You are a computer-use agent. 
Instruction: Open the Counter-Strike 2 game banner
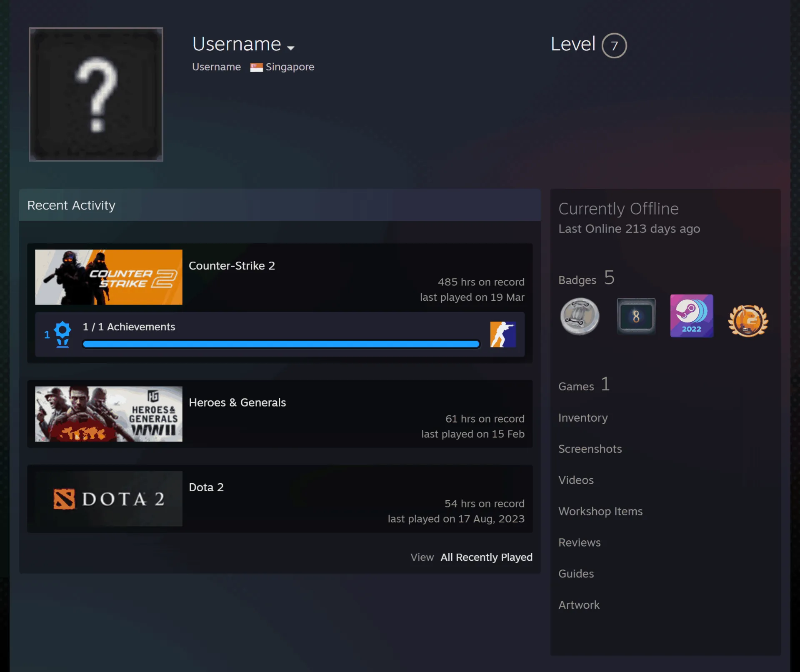click(x=109, y=277)
